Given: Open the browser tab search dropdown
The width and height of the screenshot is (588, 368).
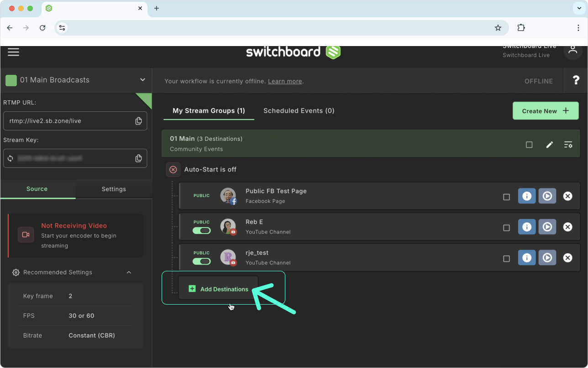Looking at the screenshot, I should (x=579, y=8).
